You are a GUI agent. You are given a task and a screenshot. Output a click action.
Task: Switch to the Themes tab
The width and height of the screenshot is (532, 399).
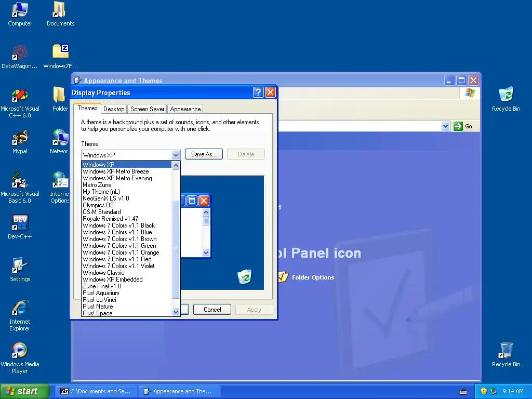point(87,108)
